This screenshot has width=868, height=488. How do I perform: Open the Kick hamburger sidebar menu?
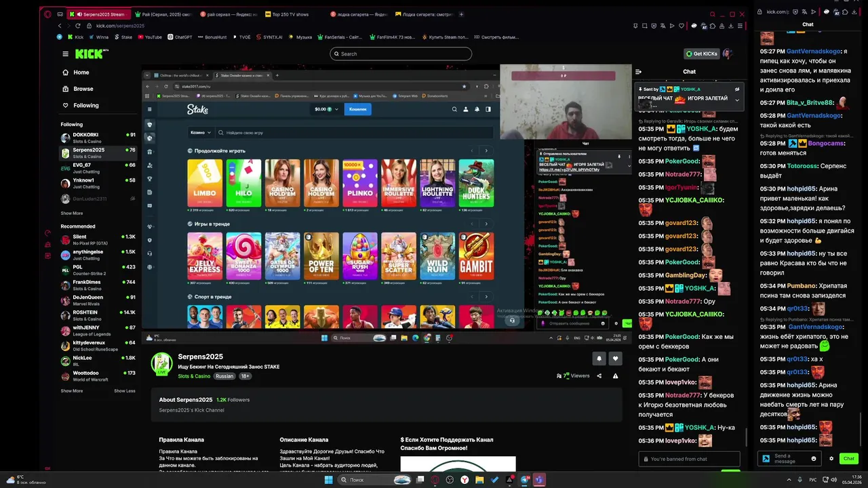(65, 54)
